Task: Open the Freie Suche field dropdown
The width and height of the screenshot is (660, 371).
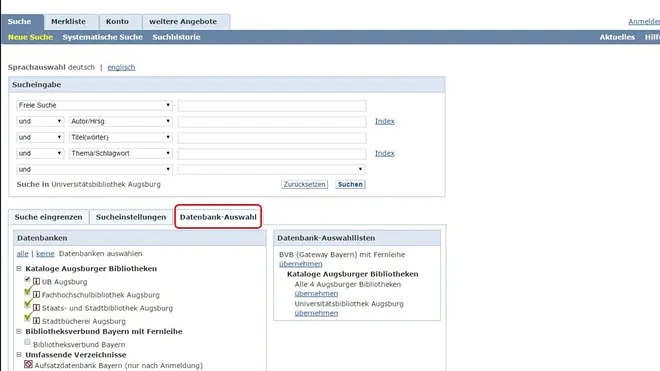Action: (95, 105)
